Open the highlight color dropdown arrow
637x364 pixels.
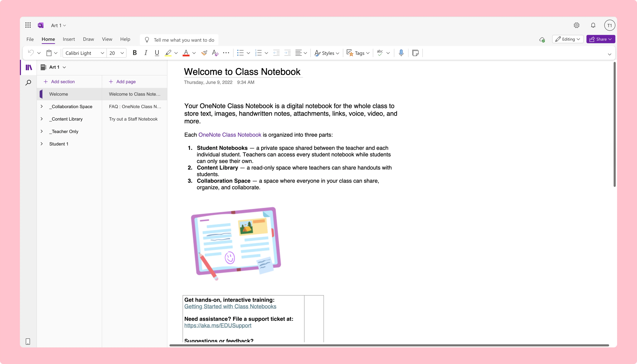(176, 53)
